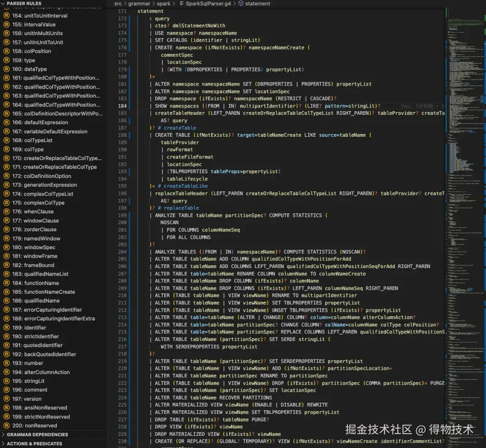Expand the ACTIONS & PREDICATES section
The height and width of the screenshot is (448, 486).
(x=3, y=444)
